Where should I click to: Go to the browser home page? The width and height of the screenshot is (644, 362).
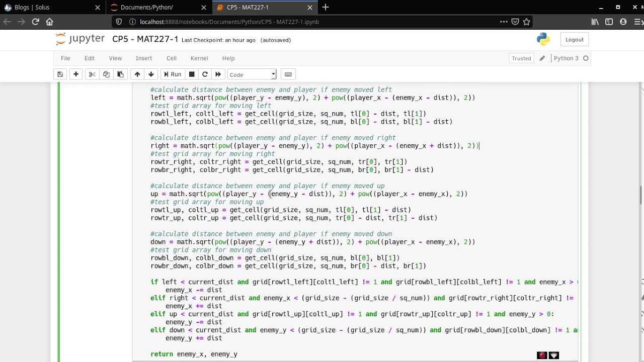(x=49, y=22)
